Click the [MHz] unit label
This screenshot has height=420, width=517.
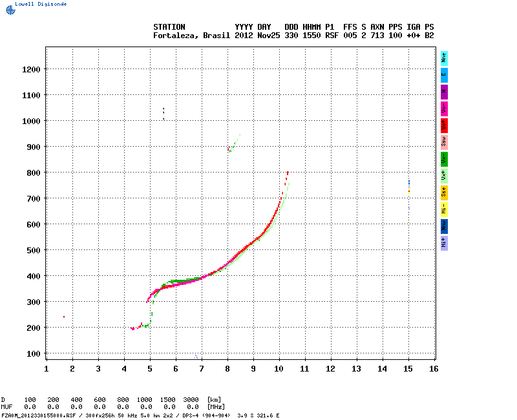click(216, 407)
